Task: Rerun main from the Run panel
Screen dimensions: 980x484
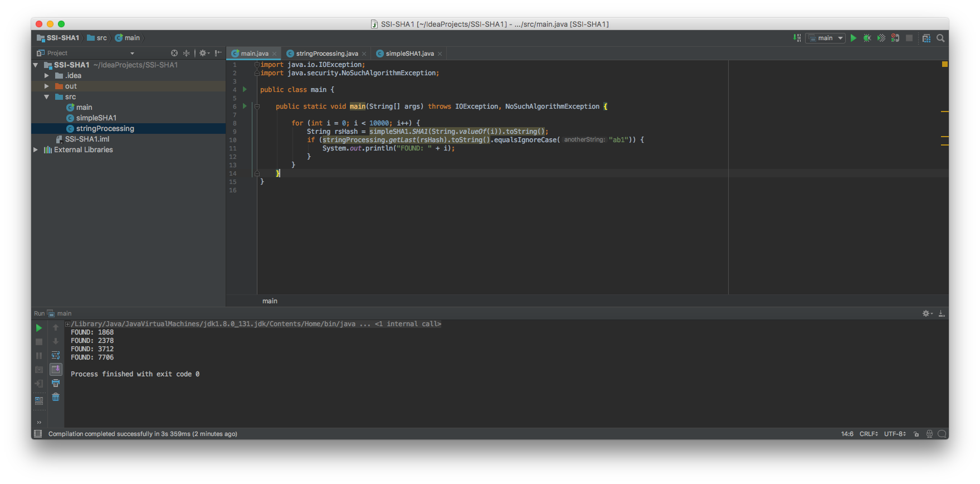Action: coord(39,328)
